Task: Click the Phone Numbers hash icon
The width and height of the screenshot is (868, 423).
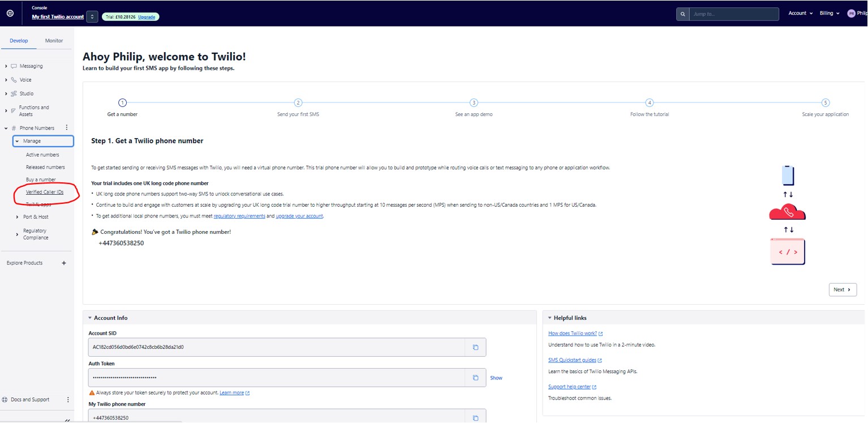Action: pyautogui.click(x=14, y=128)
